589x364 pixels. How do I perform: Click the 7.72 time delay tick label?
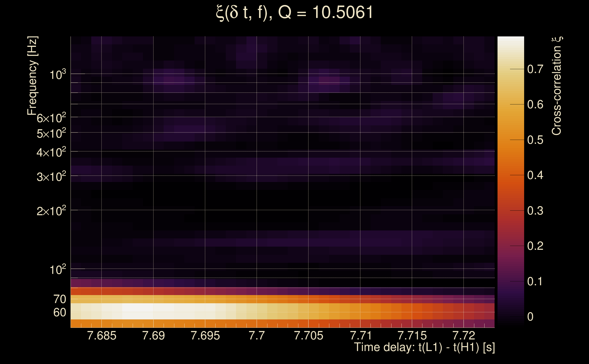tap(464, 336)
